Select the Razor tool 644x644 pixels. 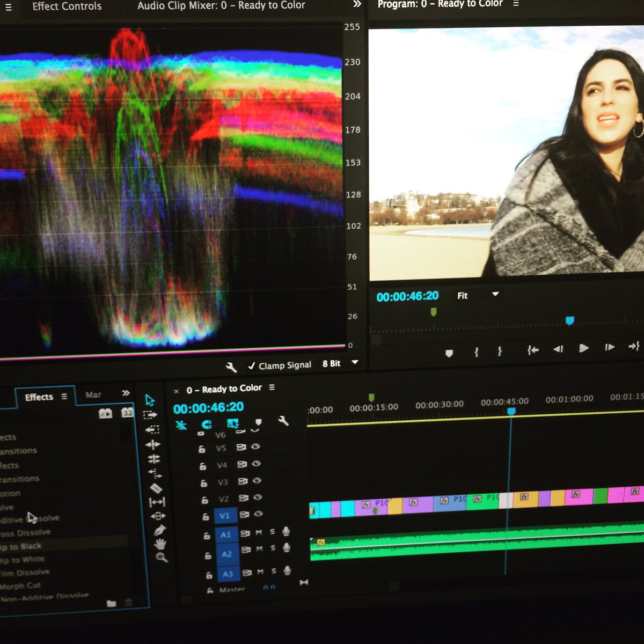[x=156, y=488]
